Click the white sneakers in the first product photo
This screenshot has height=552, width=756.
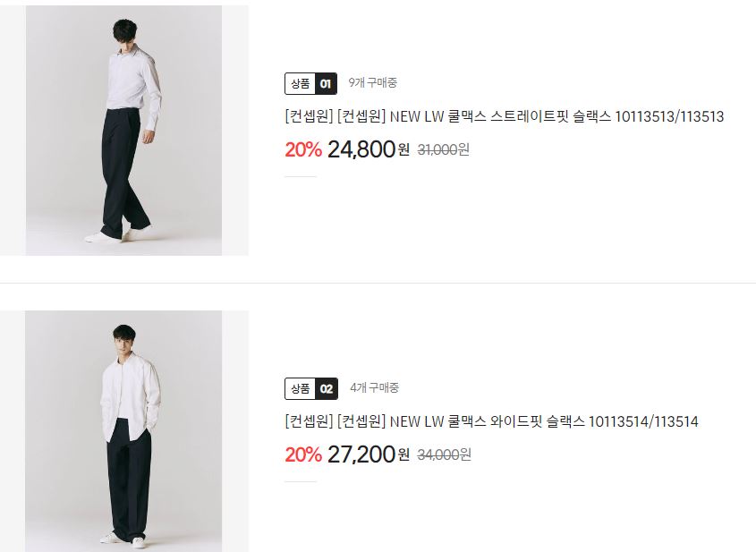(117, 234)
